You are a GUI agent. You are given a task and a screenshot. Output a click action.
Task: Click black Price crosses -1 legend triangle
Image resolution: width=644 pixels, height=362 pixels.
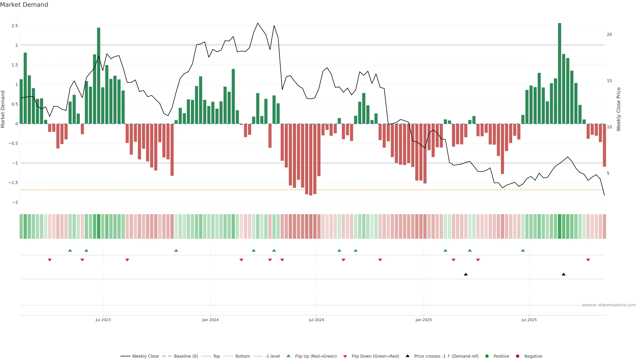point(408,356)
